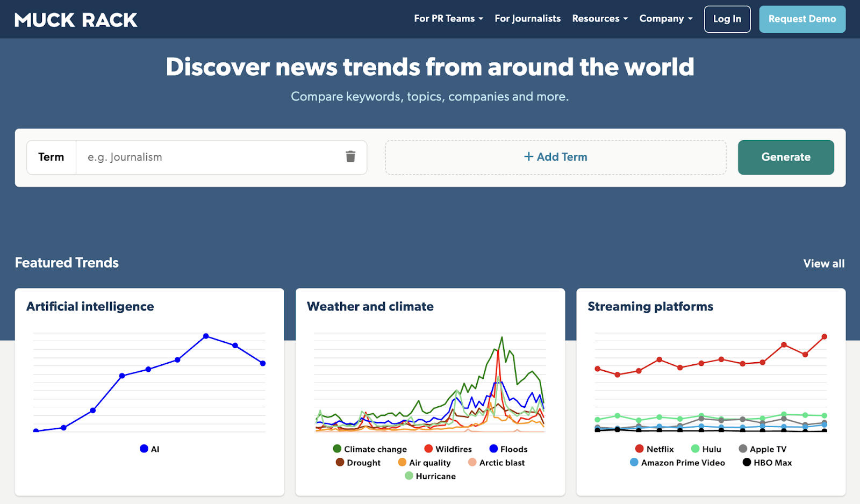Click the Generate button
Image resolution: width=860 pixels, height=504 pixels.
[x=786, y=157]
